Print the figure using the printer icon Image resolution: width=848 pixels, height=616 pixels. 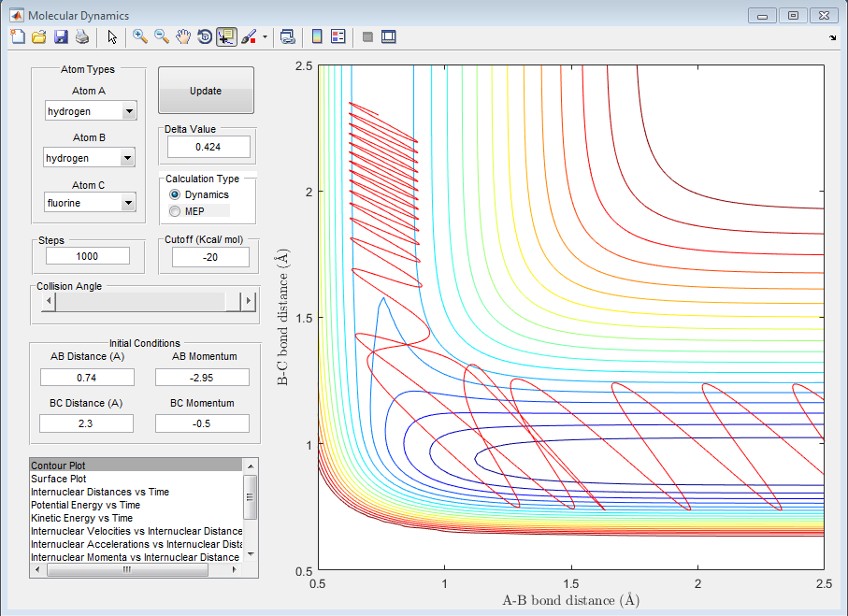[x=82, y=36]
